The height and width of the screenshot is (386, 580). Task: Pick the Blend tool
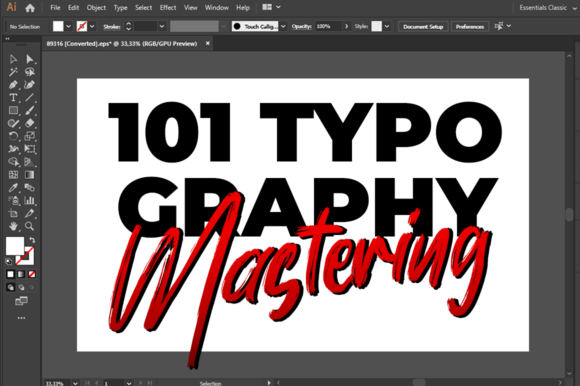pyautogui.click(x=30, y=187)
